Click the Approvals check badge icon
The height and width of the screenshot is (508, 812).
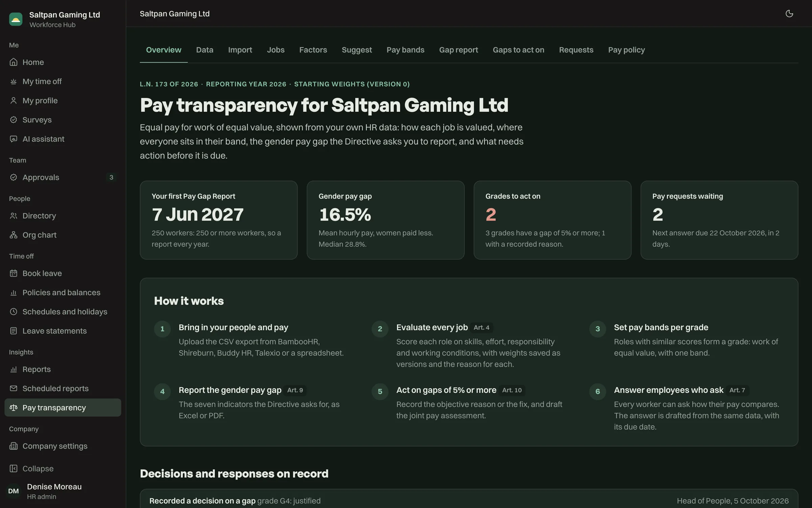[14, 177]
